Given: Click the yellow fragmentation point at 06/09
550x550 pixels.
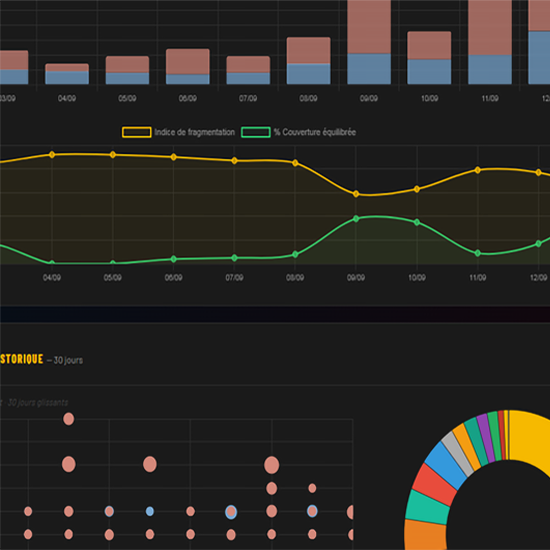Looking at the screenshot, I should [x=174, y=157].
